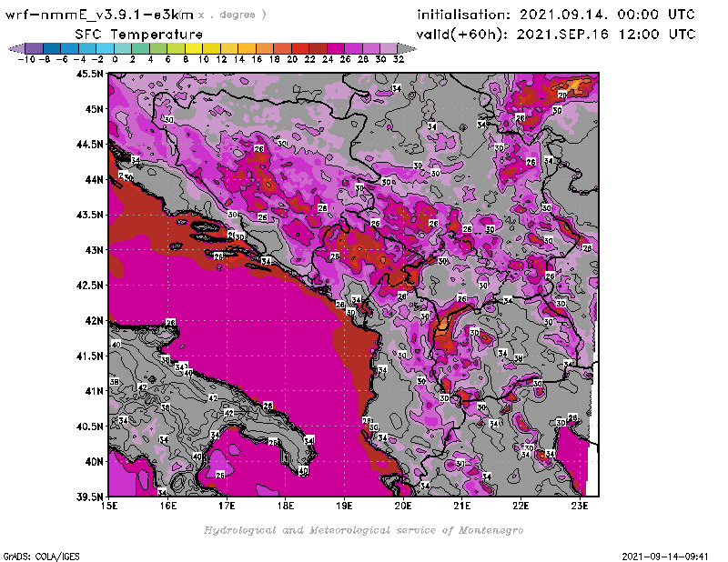Screen dimensions: 728x562
Task: Click the '17E' longitude axis label
Action: pos(227,506)
